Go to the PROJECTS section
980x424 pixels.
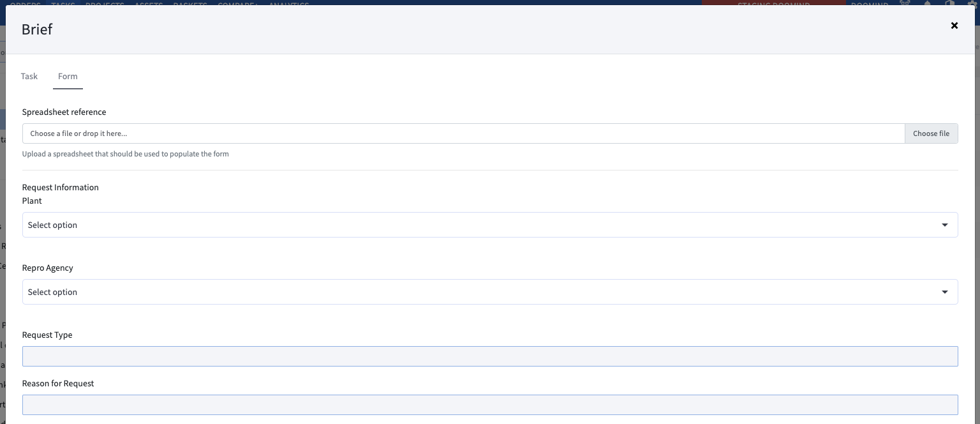(x=105, y=4)
